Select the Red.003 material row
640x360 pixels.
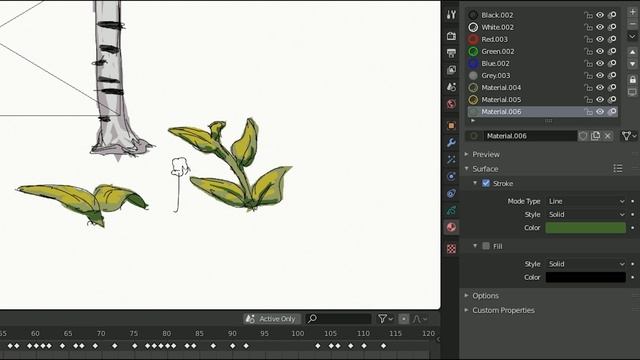tap(542, 39)
